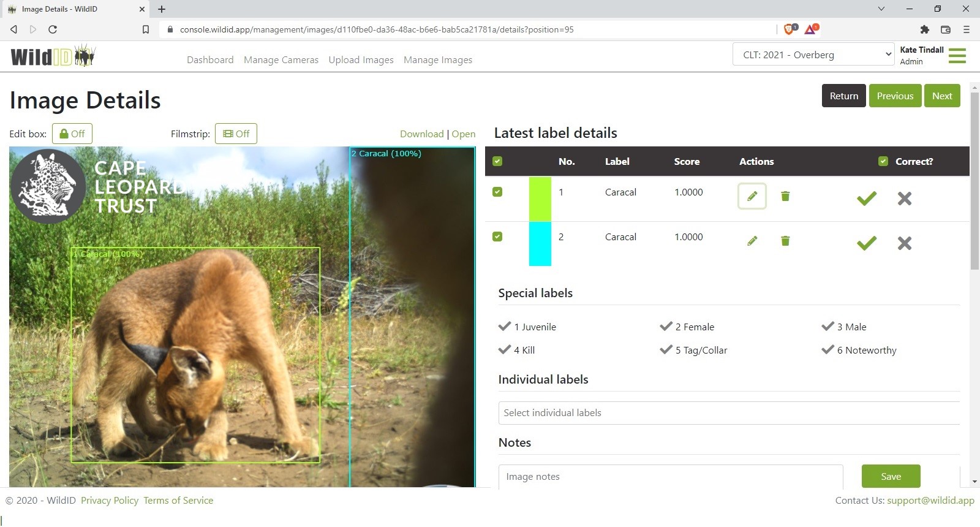Toggle the 3 Male special label
980x527 pixels.
844,327
